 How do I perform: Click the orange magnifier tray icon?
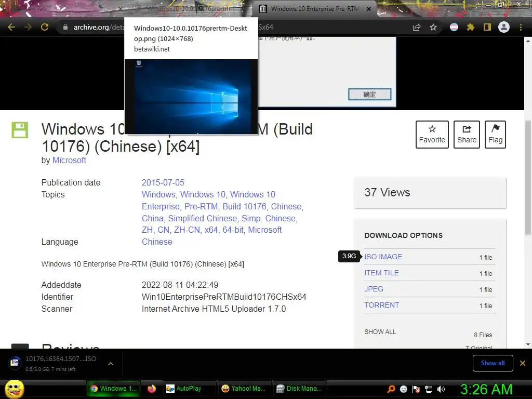tap(391, 389)
